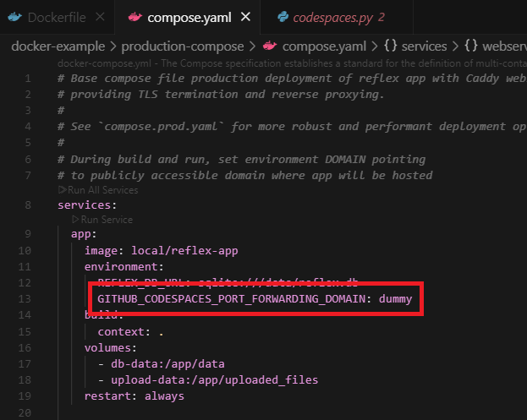Click the Python file icon on codespaces.py tab
The height and width of the screenshot is (420, 527).
285,17
